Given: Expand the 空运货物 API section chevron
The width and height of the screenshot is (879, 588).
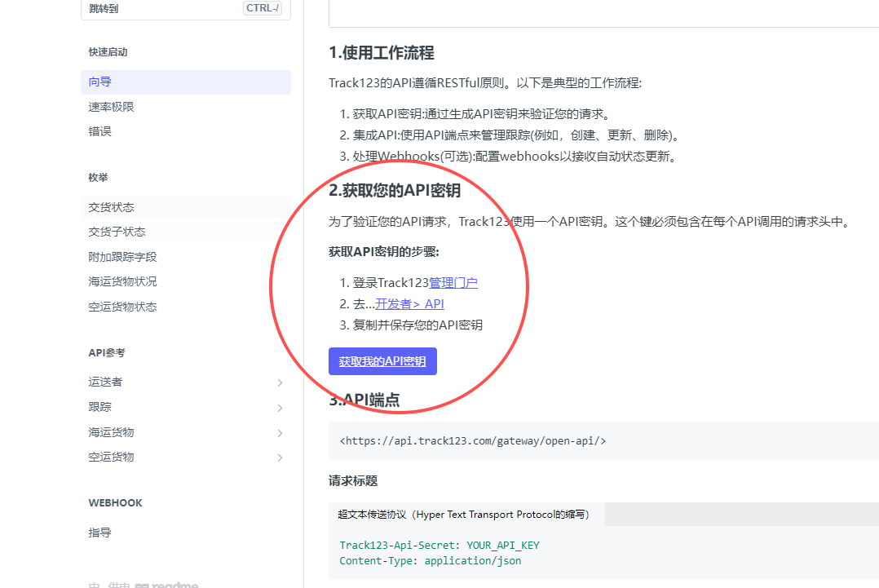Looking at the screenshot, I should pos(280,458).
